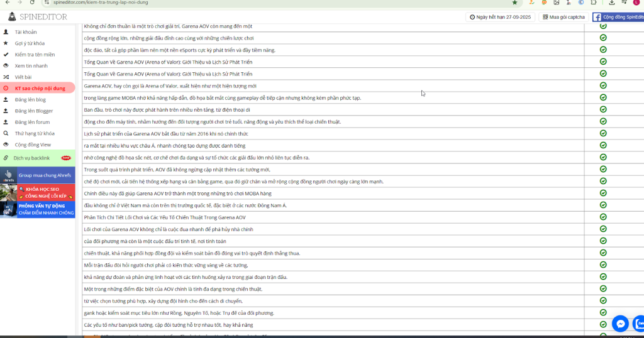The height and width of the screenshot is (338, 644).
Task: Open browser extensions puzzle icon
Action: click(594, 3)
